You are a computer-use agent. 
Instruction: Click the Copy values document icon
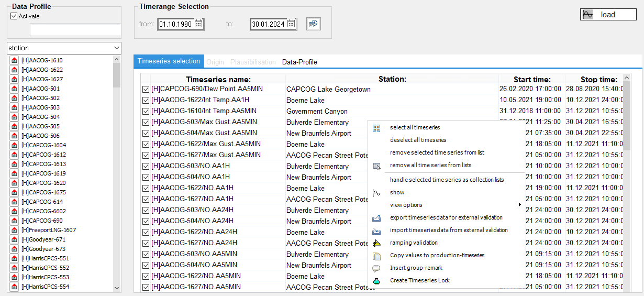tap(376, 256)
